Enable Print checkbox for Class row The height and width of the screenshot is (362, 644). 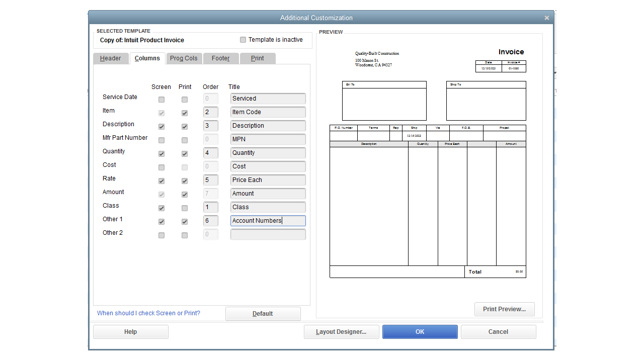click(x=185, y=208)
